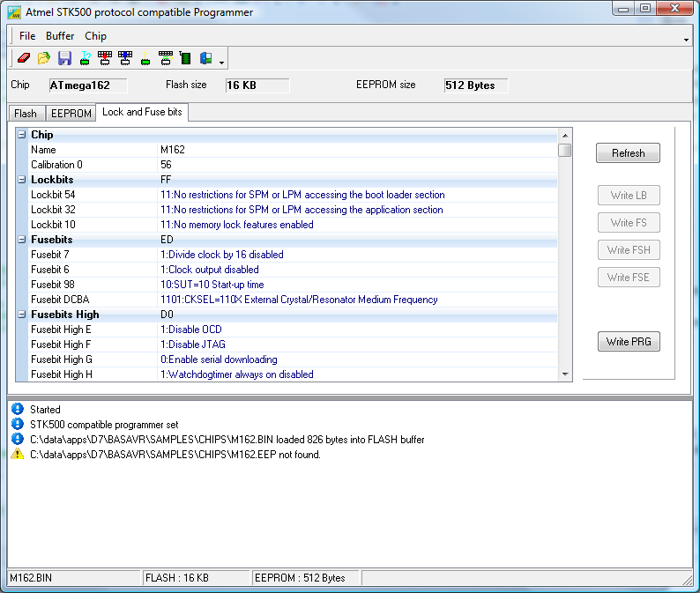Select Fusebit High H Watchdogtimer value

pos(357,374)
